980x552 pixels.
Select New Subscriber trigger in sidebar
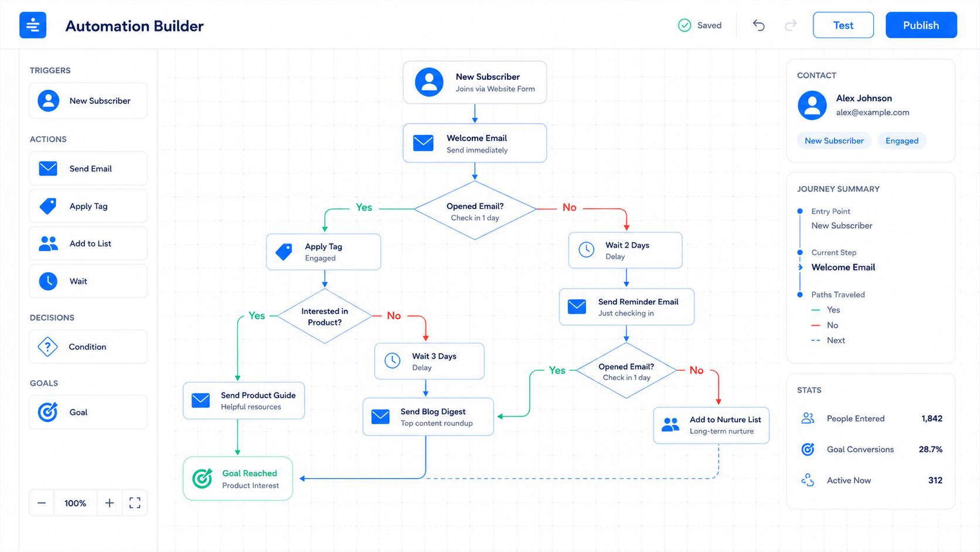[x=88, y=101]
